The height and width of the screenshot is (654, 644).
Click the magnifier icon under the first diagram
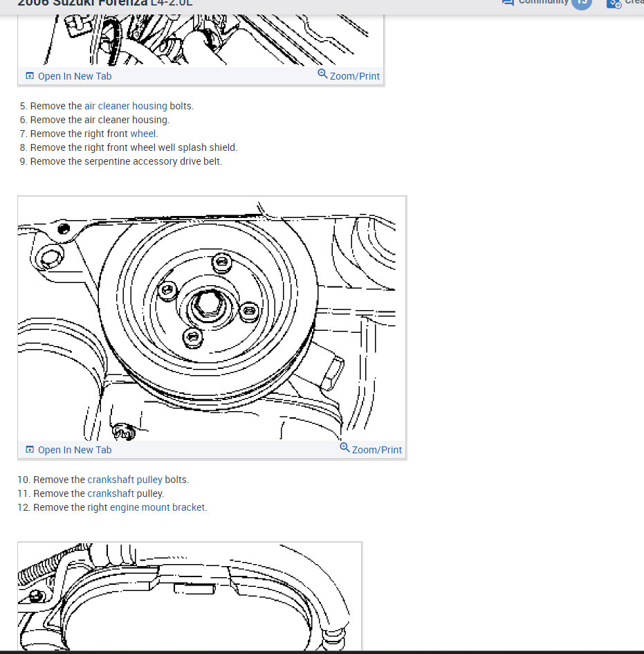pos(322,74)
